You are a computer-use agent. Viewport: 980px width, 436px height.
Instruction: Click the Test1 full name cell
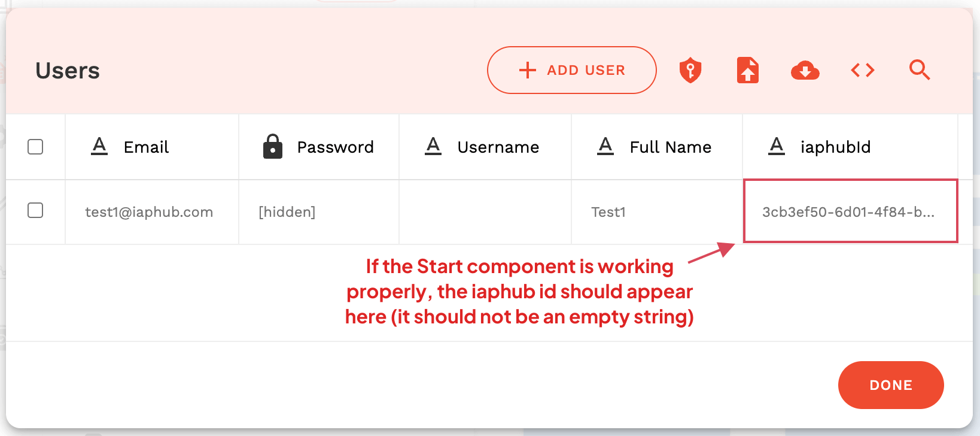coord(608,212)
